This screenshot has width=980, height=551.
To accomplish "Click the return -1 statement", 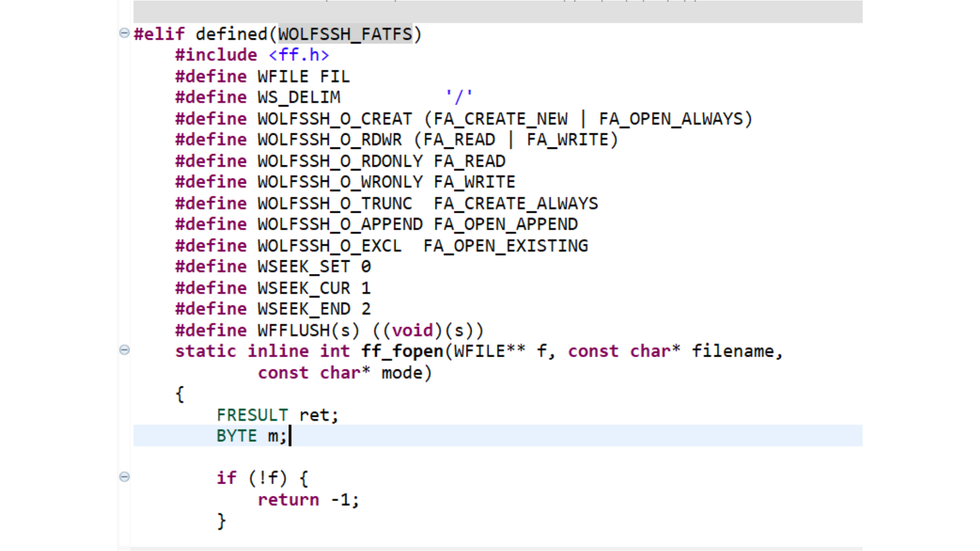I will 308,500.
